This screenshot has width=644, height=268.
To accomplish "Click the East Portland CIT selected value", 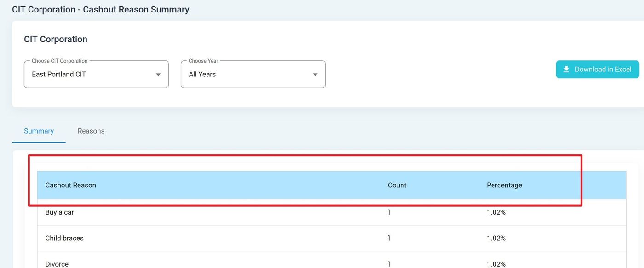I will click(59, 74).
